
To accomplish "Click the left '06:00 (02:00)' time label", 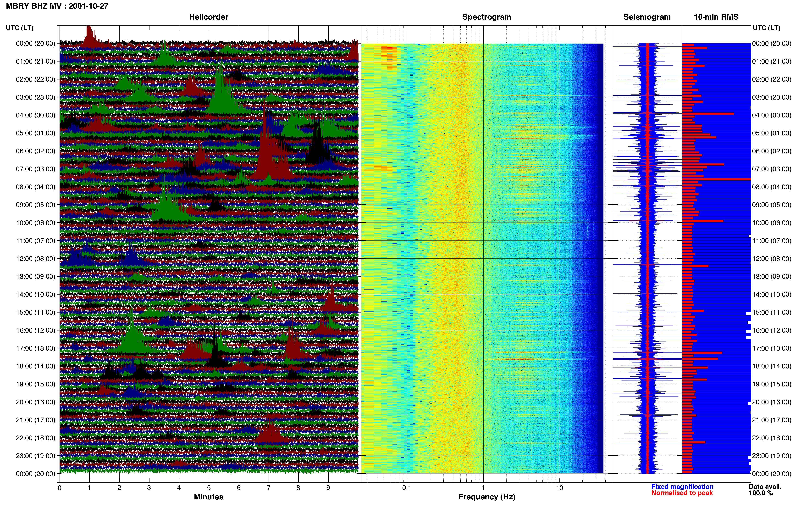I will click(36, 151).
